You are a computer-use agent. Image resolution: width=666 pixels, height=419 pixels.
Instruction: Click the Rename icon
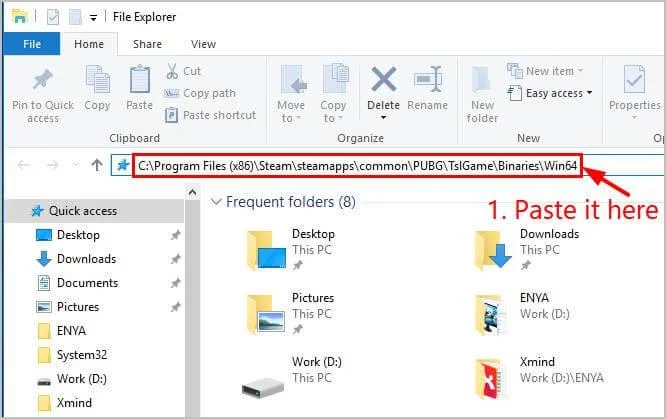[x=428, y=79]
